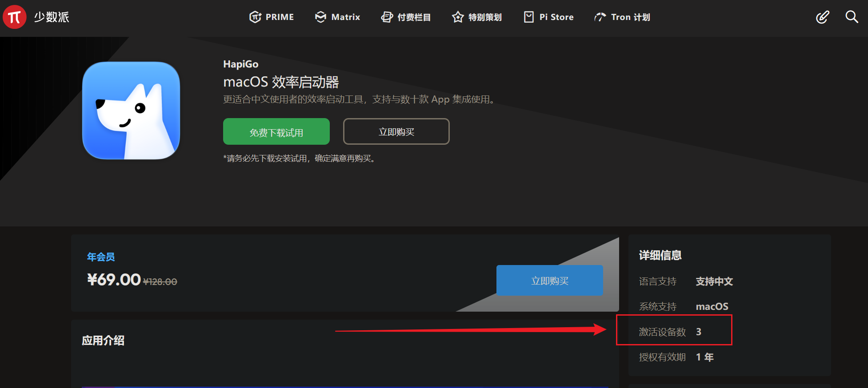This screenshot has height=388, width=868.
Task: Click the Pi Store bag icon
Action: point(529,17)
